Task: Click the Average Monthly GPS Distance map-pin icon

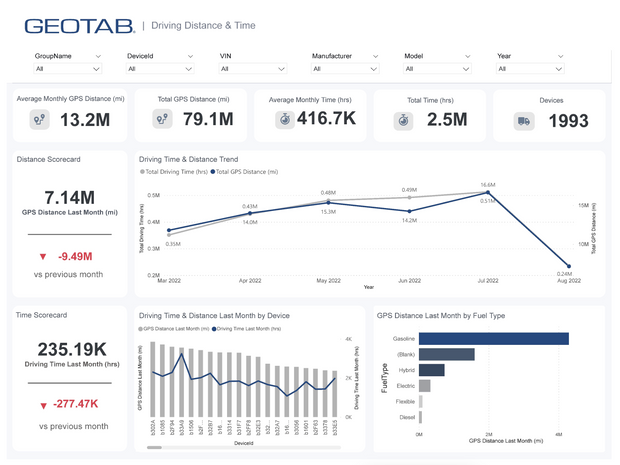Action: click(x=39, y=120)
